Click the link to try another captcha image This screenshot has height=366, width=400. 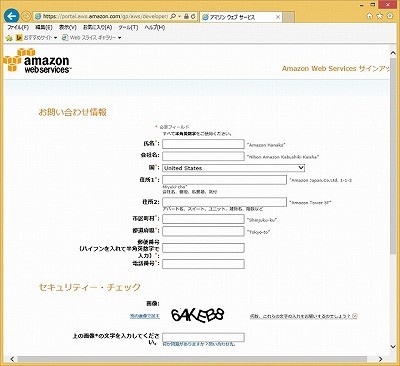(x=145, y=316)
